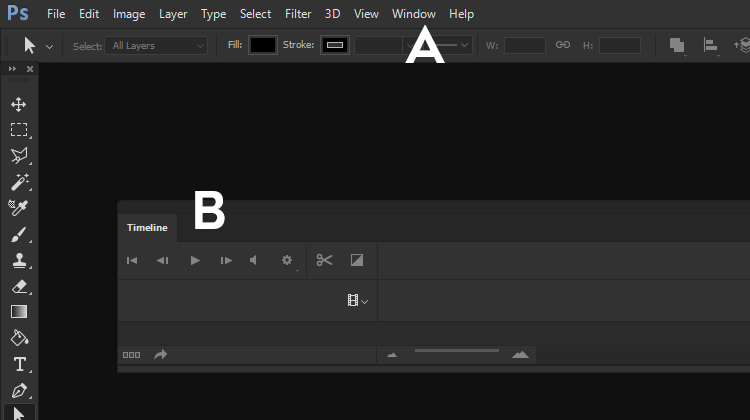The image size is (750, 420).
Task: Play the Timeline animation
Action: click(x=195, y=260)
